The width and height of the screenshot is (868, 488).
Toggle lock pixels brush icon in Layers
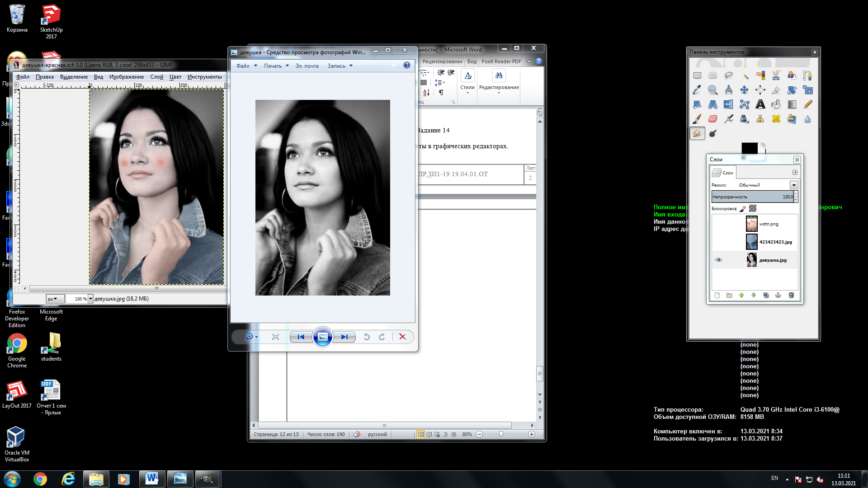(x=743, y=208)
